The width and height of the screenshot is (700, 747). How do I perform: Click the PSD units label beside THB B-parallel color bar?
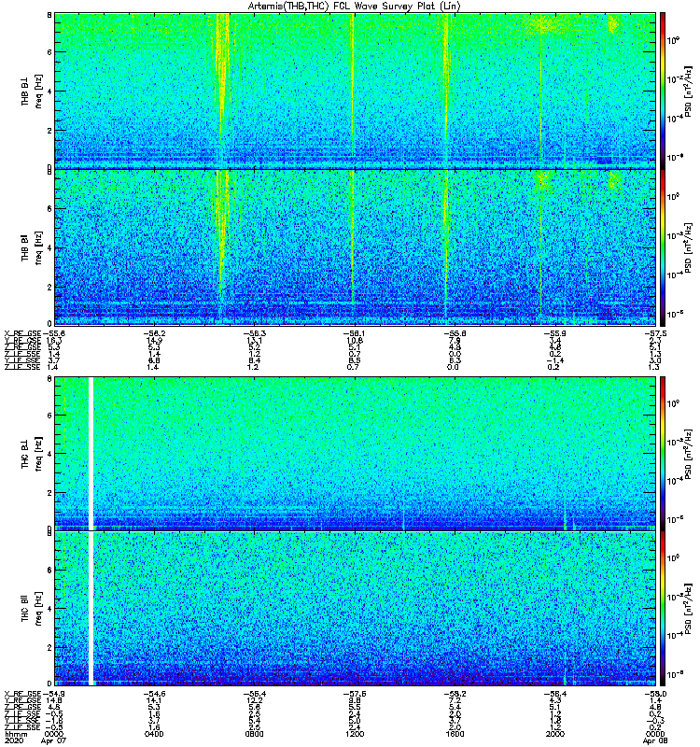point(689,247)
